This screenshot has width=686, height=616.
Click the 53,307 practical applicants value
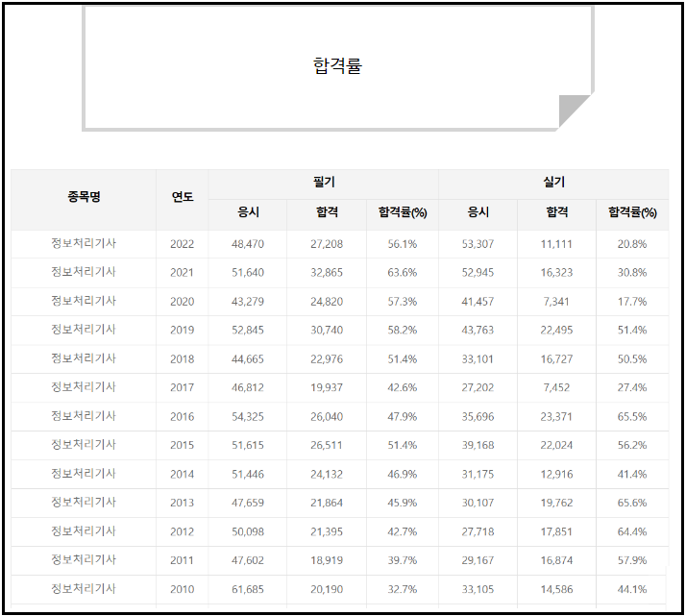[478, 244]
